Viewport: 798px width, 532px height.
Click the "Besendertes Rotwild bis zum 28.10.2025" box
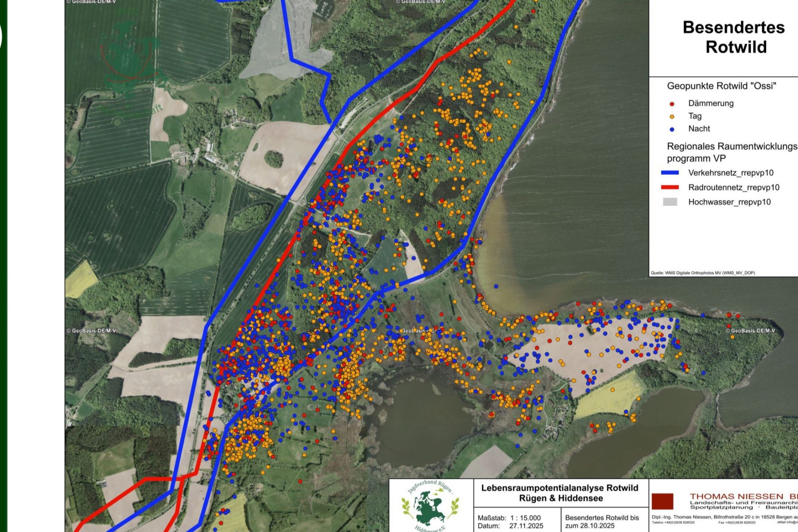click(x=601, y=522)
